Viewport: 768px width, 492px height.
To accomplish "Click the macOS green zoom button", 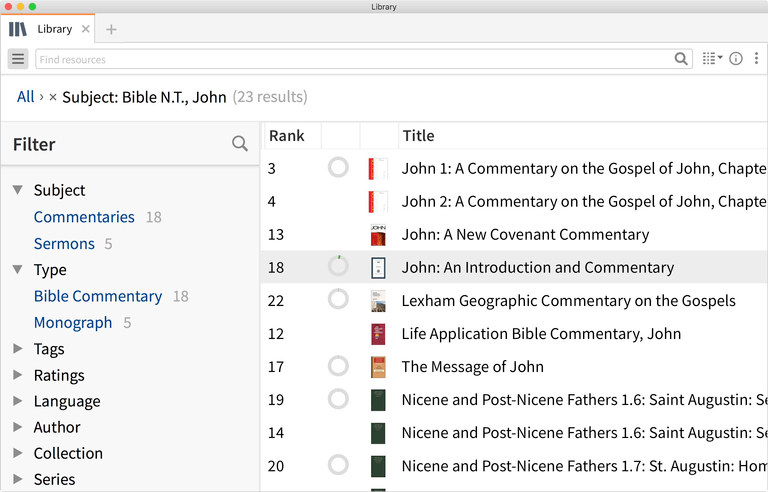I will (x=32, y=6).
